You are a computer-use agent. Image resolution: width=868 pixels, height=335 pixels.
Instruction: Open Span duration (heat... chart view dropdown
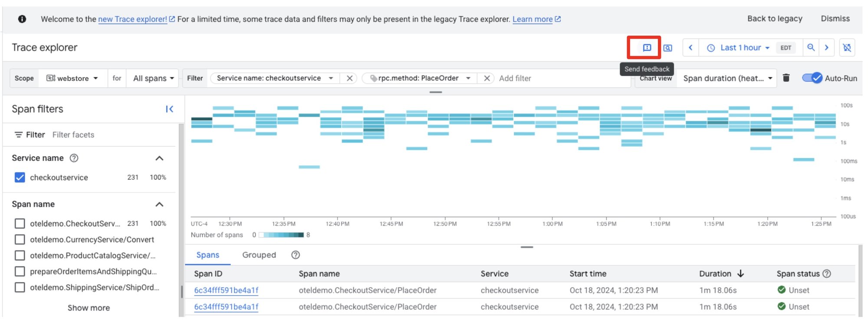tap(727, 78)
